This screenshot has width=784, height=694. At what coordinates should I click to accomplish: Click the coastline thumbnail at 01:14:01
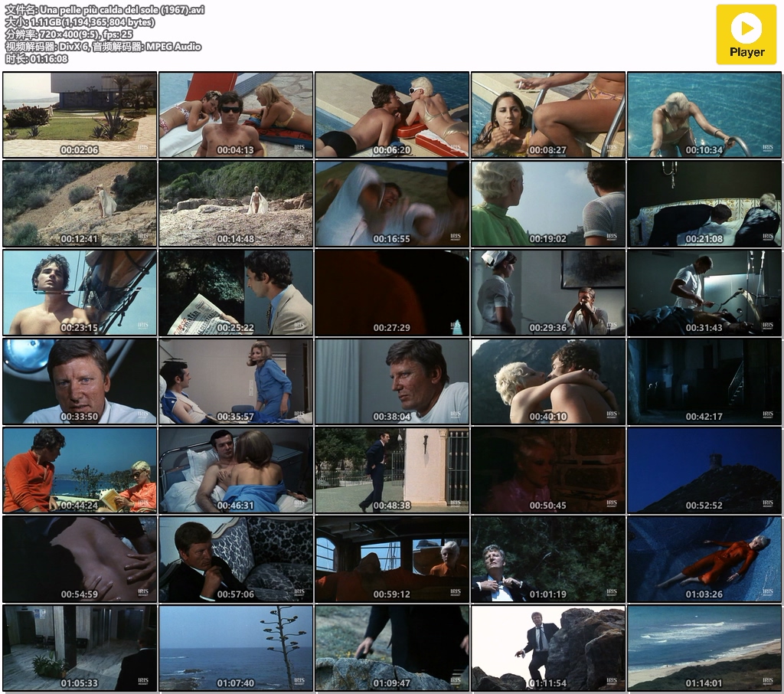[x=704, y=648]
